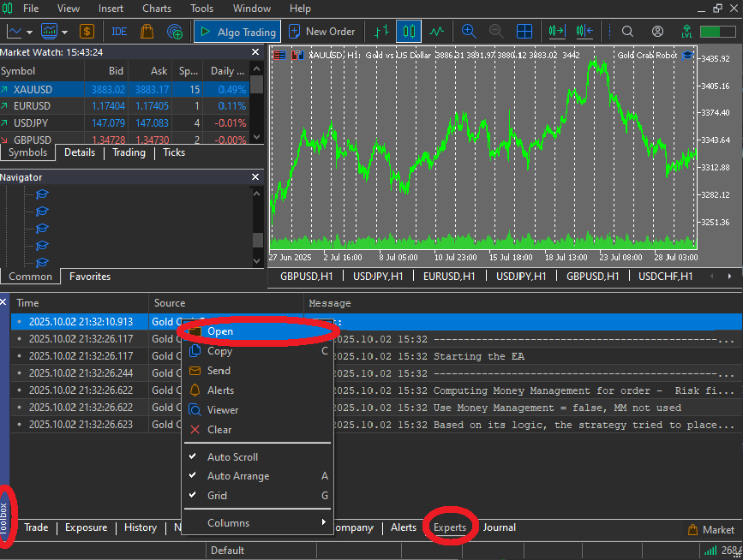Viewport: 743px width, 560px height.
Task: Open the symbol Search icon
Action: point(627,32)
